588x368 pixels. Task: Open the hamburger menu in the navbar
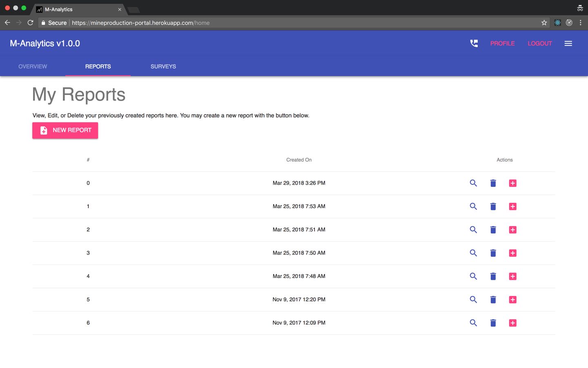pyautogui.click(x=568, y=43)
